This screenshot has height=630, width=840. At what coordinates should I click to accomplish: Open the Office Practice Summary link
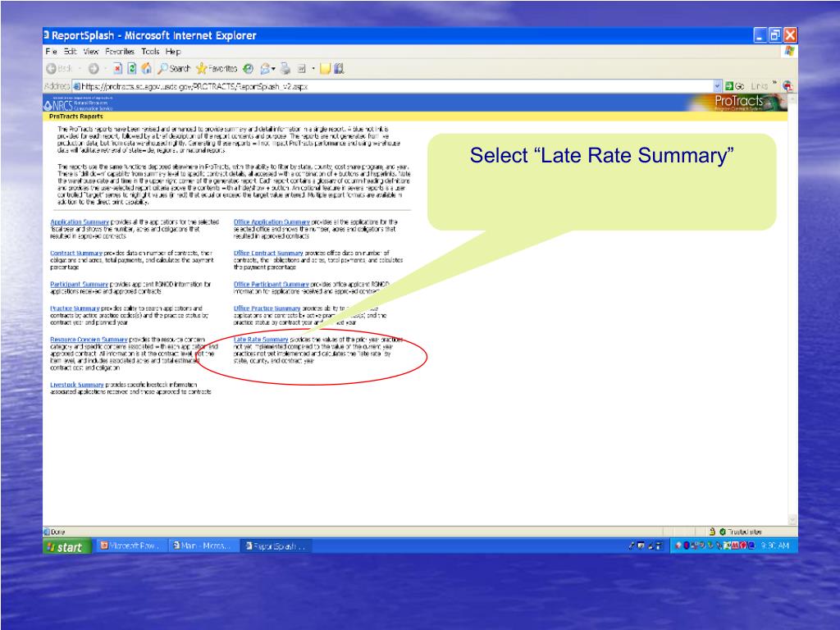[x=267, y=308]
